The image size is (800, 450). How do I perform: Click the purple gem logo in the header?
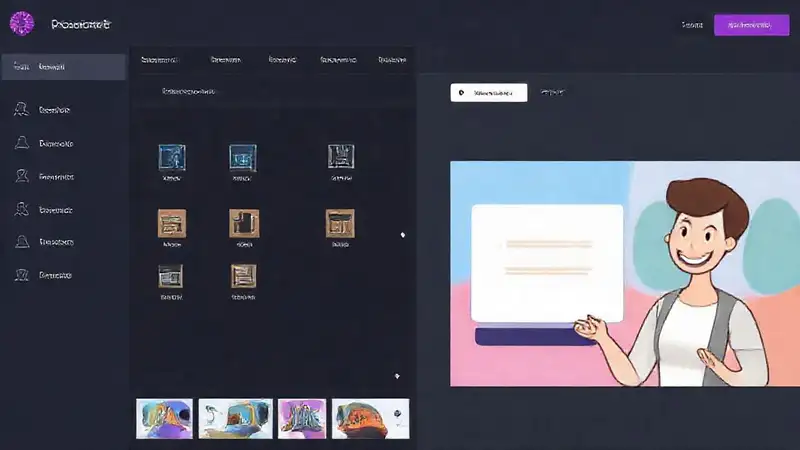pos(22,23)
